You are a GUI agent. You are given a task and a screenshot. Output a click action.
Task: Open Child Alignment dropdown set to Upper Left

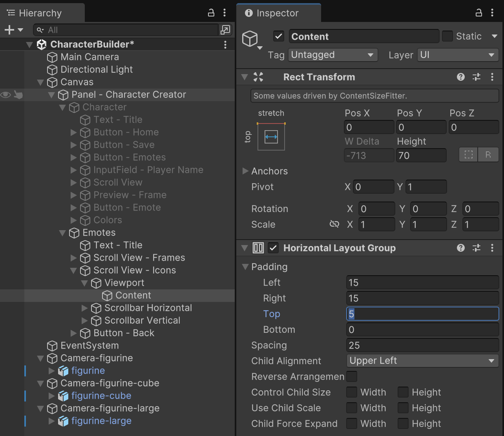pyautogui.click(x=422, y=361)
